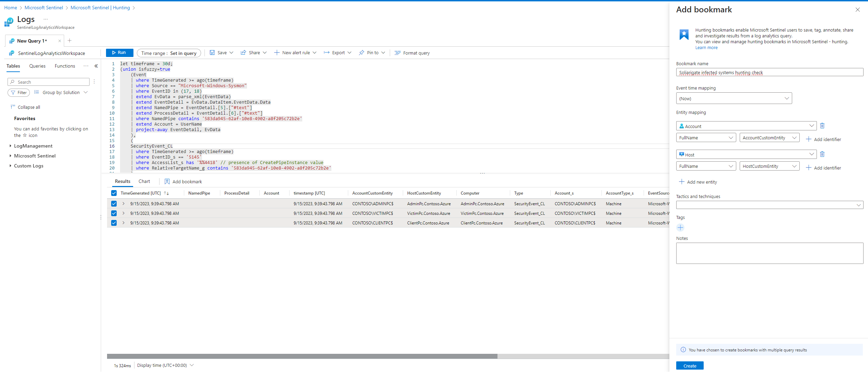Uncheck the CONTOSO\VICTIMPC$ row checkbox

point(114,213)
